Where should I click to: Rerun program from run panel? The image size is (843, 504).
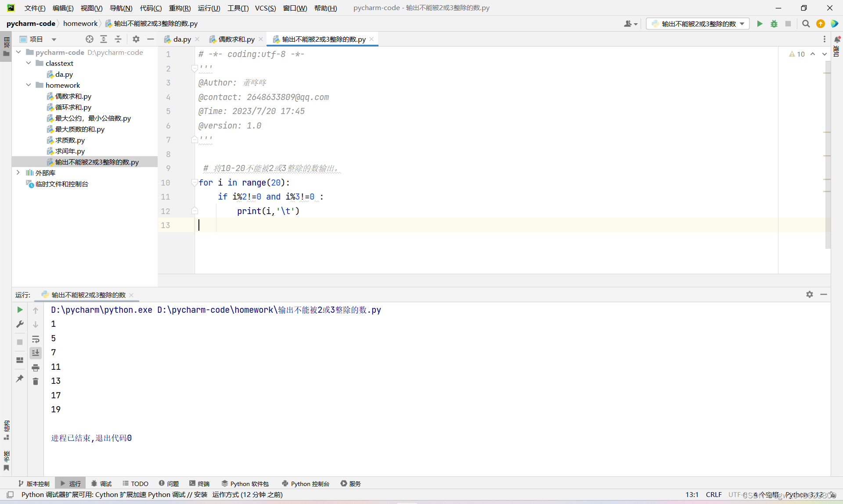pos(20,310)
